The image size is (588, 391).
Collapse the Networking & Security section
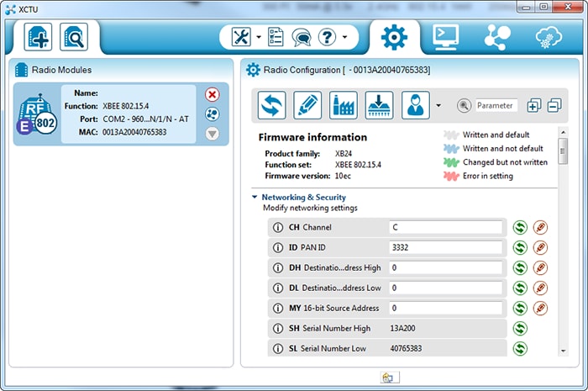coord(255,197)
